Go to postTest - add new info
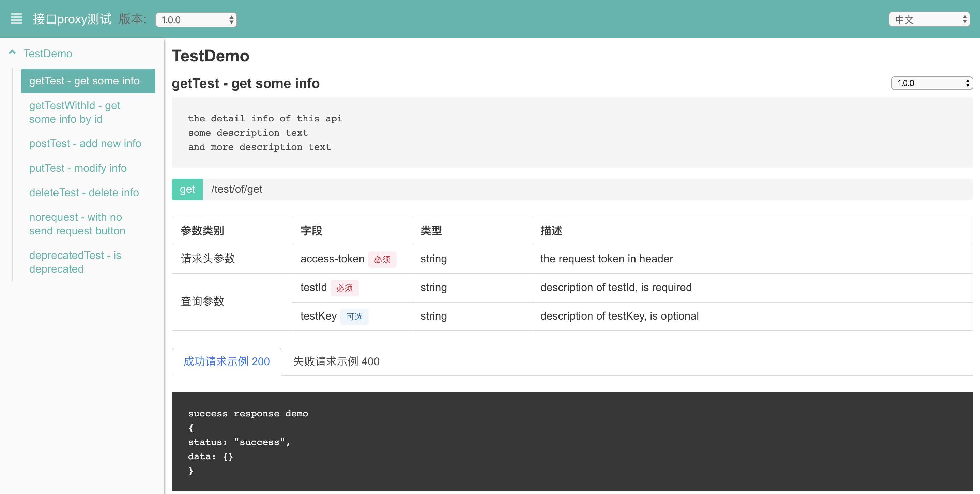Image resolution: width=980 pixels, height=494 pixels. tap(85, 143)
